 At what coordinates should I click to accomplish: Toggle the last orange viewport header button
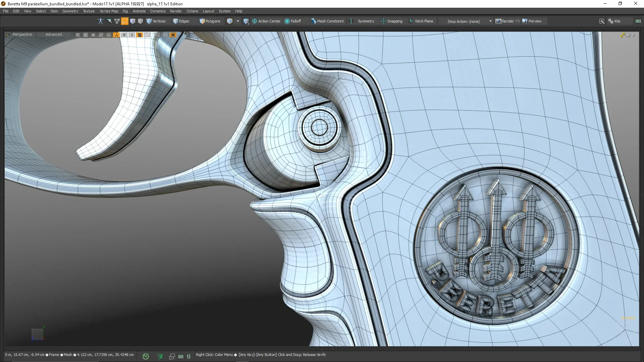[173, 35]
